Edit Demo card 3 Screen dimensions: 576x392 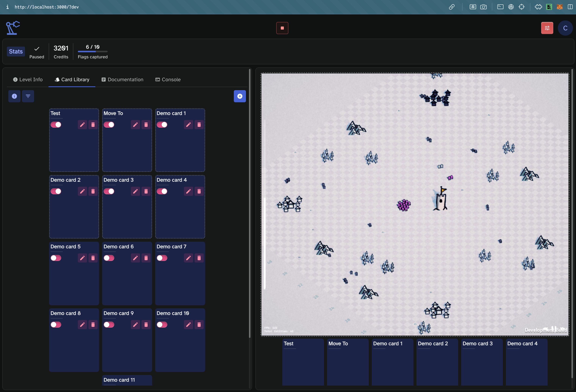pos(135,191)
